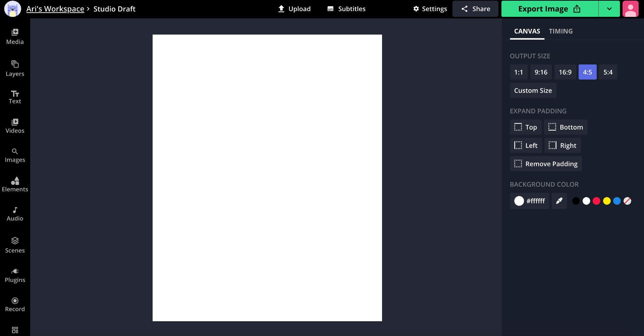This screenshot has width=644, height=336.
Task: Expand padding on the Bottom
Action: [566, 127]
